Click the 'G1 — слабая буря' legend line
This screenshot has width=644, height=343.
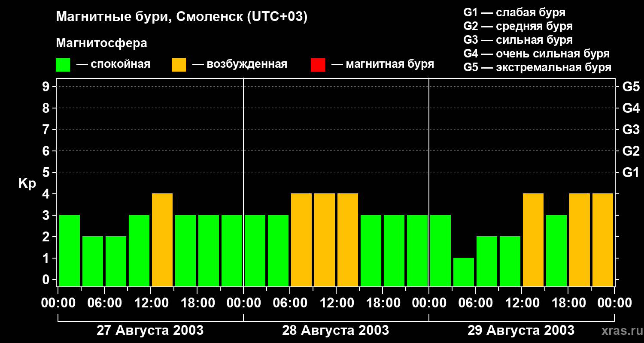coord(514,12)
